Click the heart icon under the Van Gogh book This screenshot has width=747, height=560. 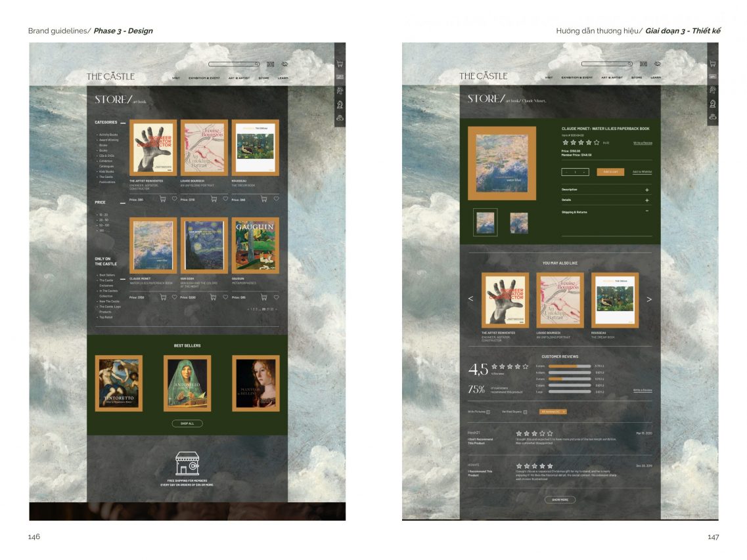[x=225, y=297]
